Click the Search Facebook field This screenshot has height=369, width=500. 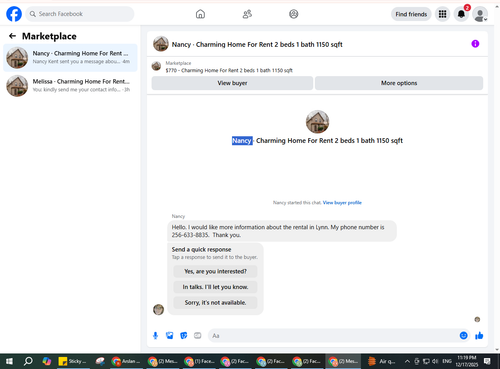pyautogui.click(x=80, y=14)
